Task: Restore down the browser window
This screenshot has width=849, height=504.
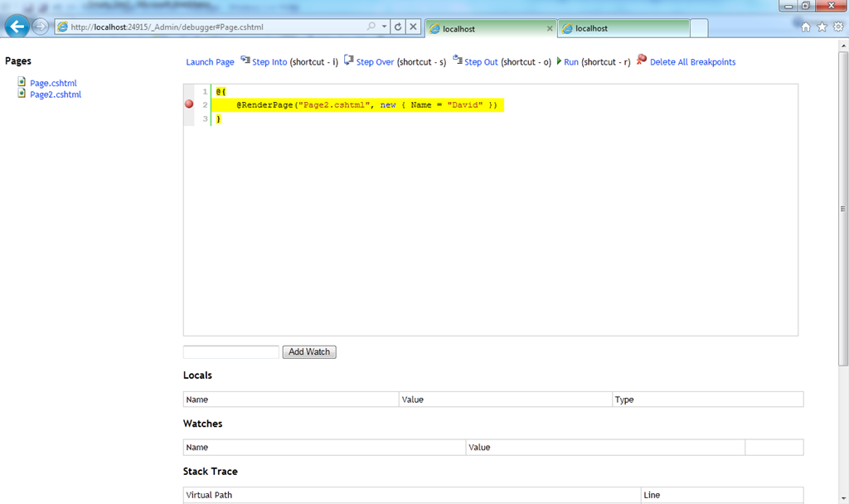Action: (x=806, y=6)
